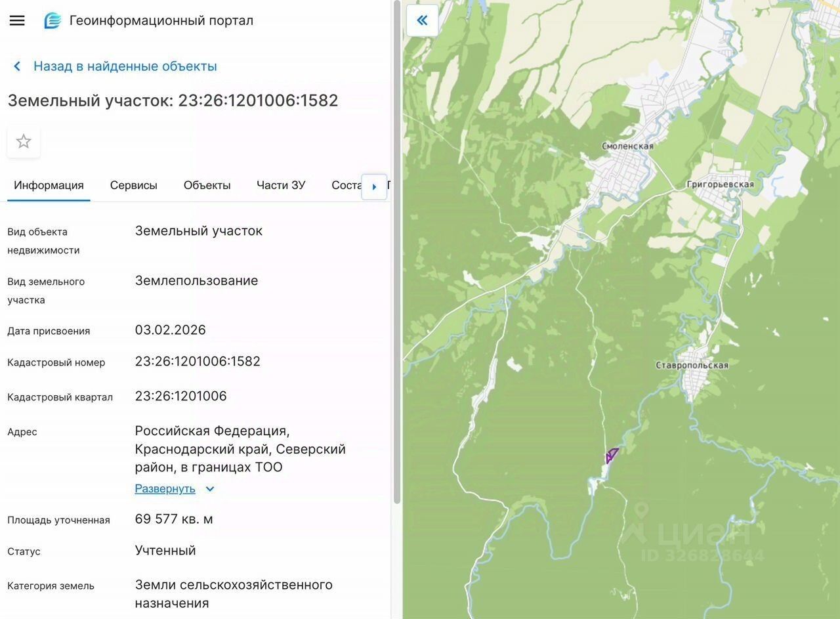
Task: Click the Ставропольская label on the map
Action: (x=692, y=365)
